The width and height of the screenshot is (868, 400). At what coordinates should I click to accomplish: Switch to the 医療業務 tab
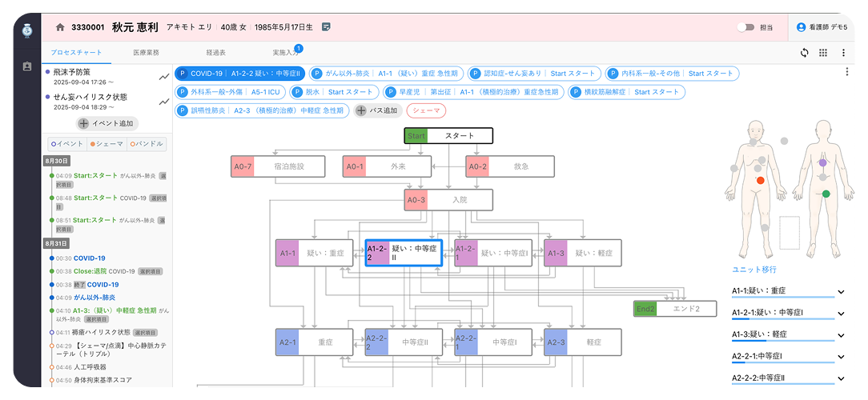(146, 53)
